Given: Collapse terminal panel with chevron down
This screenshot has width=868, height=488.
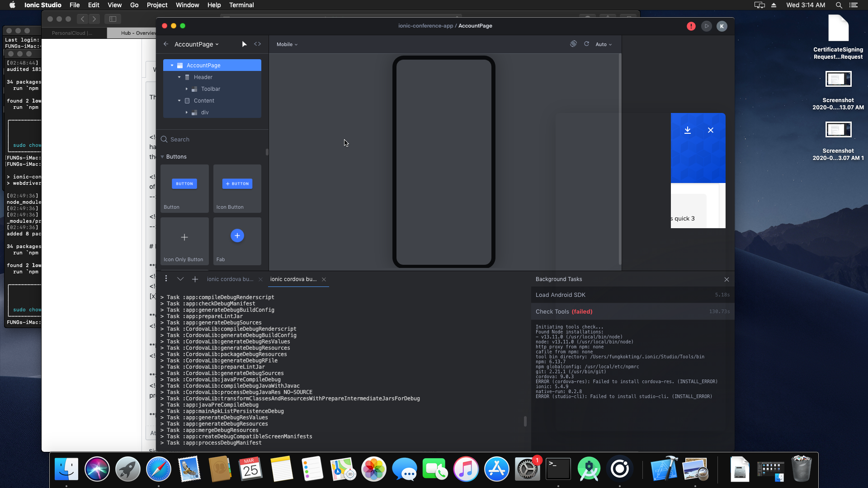Looking at the screenshot, I should (180, 279).
